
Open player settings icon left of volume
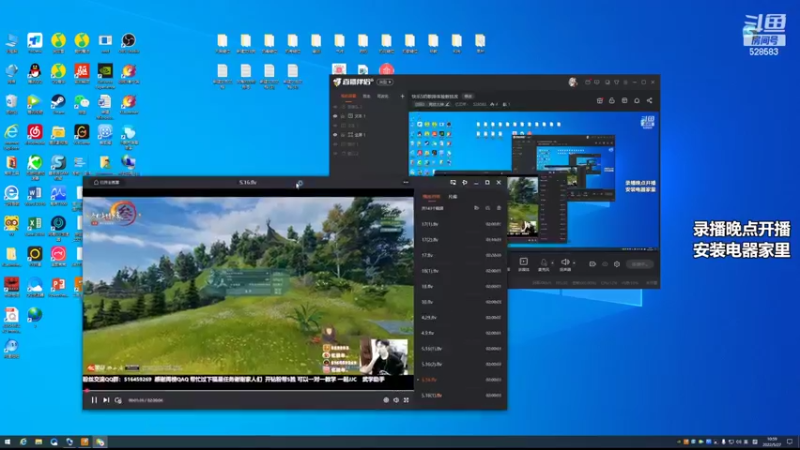point(386,401)
